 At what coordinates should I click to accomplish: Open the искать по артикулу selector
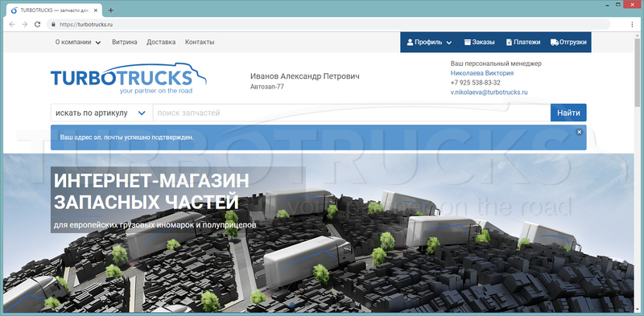101,113
